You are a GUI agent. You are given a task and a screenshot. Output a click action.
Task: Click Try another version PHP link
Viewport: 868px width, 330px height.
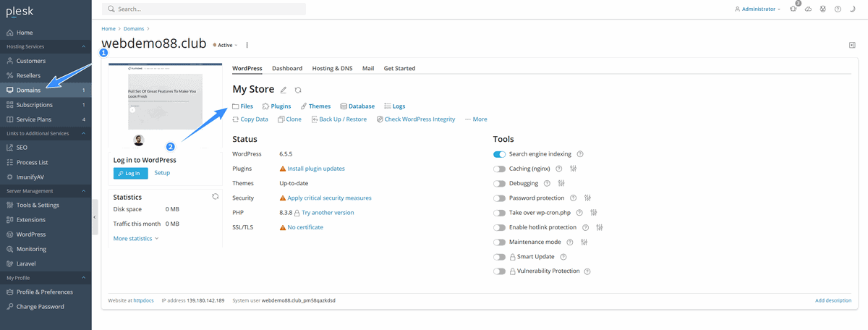(328, 213)
